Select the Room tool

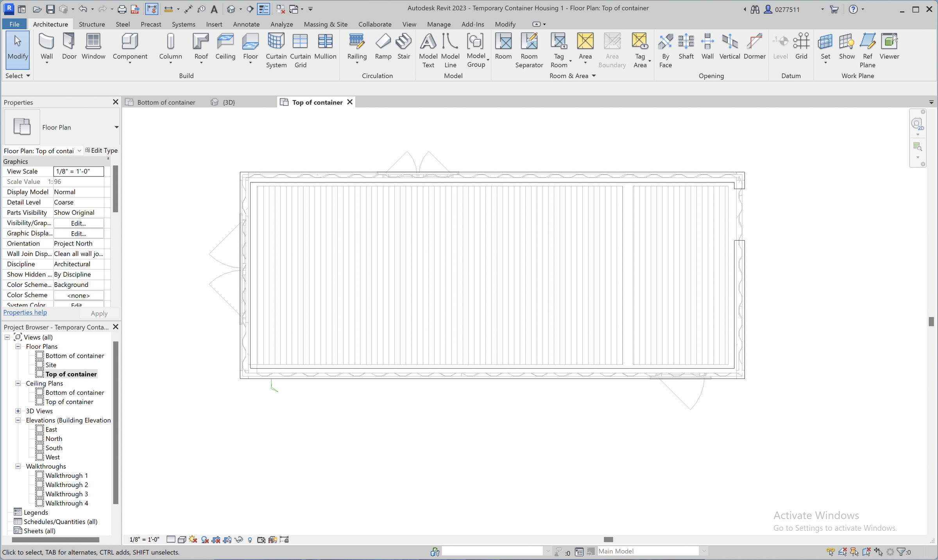[x=503, y=47]
